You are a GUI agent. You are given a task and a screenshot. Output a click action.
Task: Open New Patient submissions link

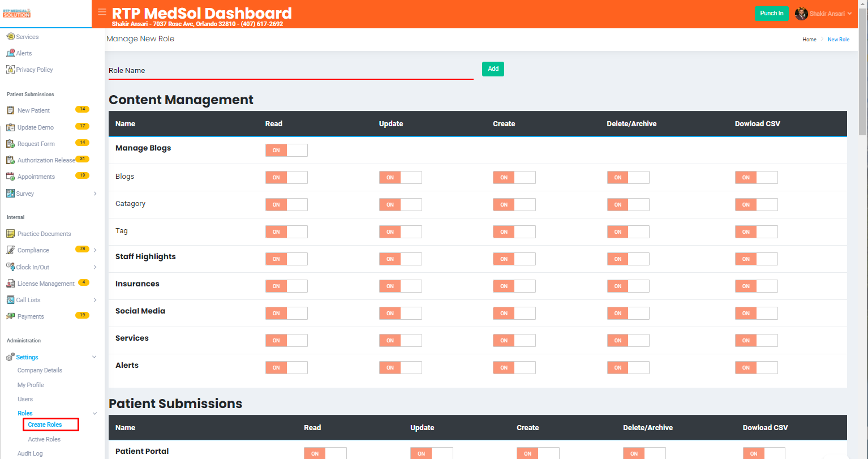33,110
